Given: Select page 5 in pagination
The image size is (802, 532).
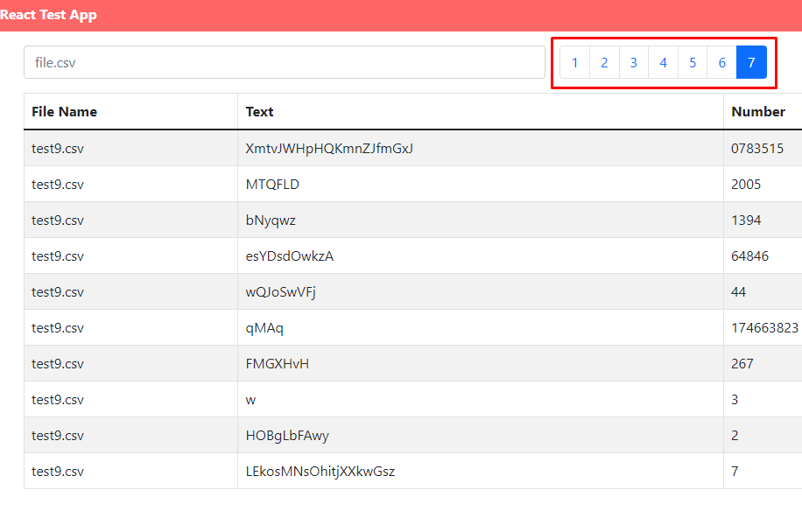Looking at the screenshot, I should (x=693, y=62).
